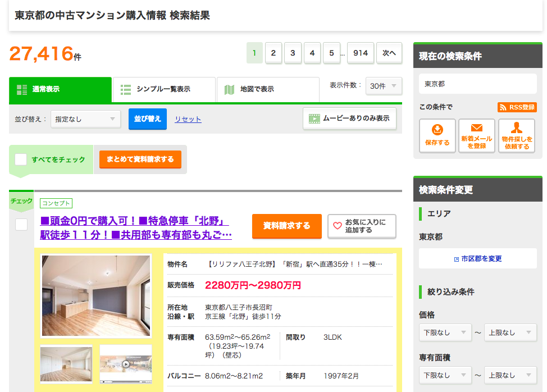Viewport: 547px width, 392px height.
Task: Tick the checkbox for the 八王子 listing
Action: [21, 224]
